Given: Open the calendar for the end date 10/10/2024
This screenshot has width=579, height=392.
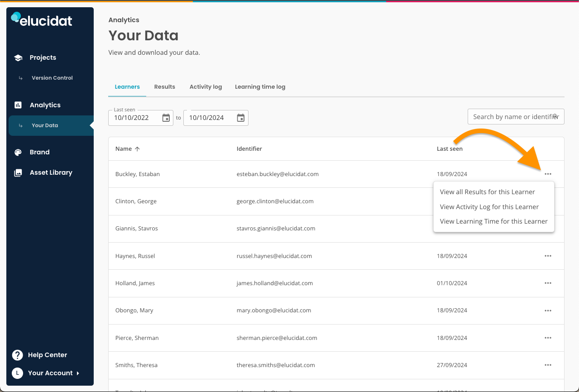Looking at the screenshot, I should [241, 118].
